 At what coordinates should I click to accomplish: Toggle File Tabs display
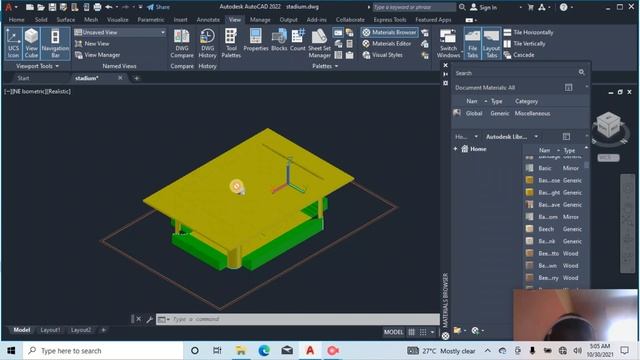click(472, 43)
